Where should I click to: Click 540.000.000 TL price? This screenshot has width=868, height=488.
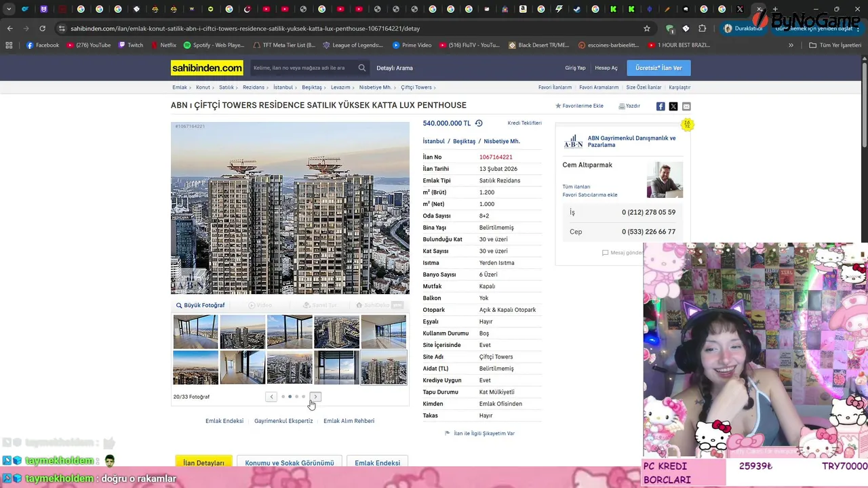446,123
